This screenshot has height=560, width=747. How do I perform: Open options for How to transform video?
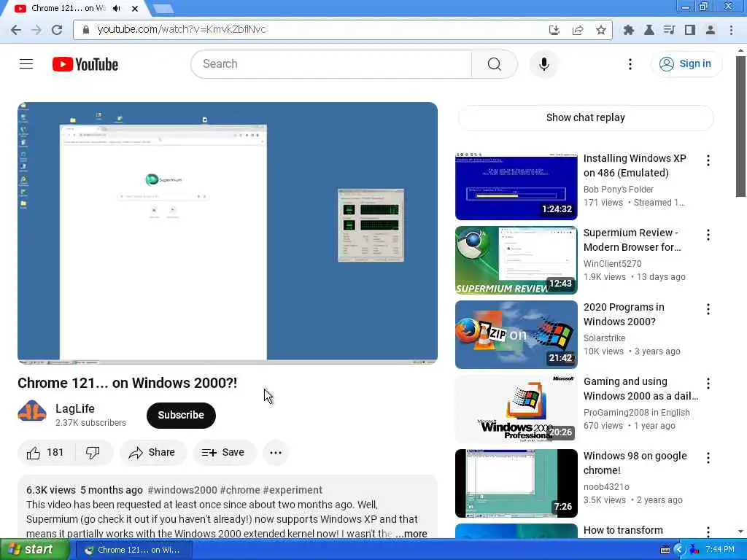tap(708, 532)
